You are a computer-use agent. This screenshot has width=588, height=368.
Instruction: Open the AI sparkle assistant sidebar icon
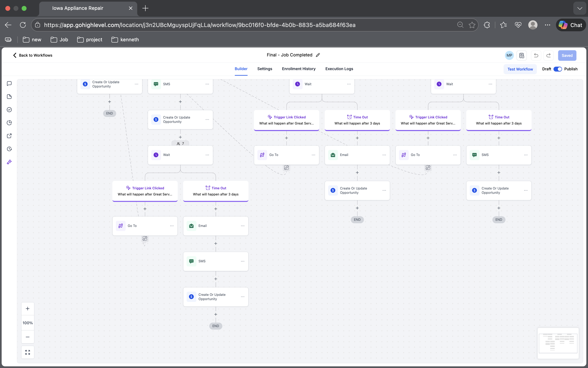(9, 162)
